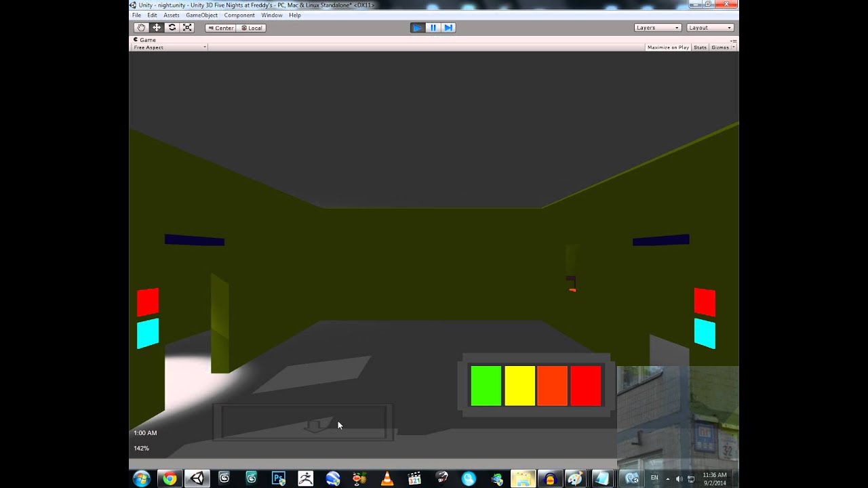This screenshot has width=868, height=488.
Task: Toggle the Stats overlay
Action: point(700,47)
